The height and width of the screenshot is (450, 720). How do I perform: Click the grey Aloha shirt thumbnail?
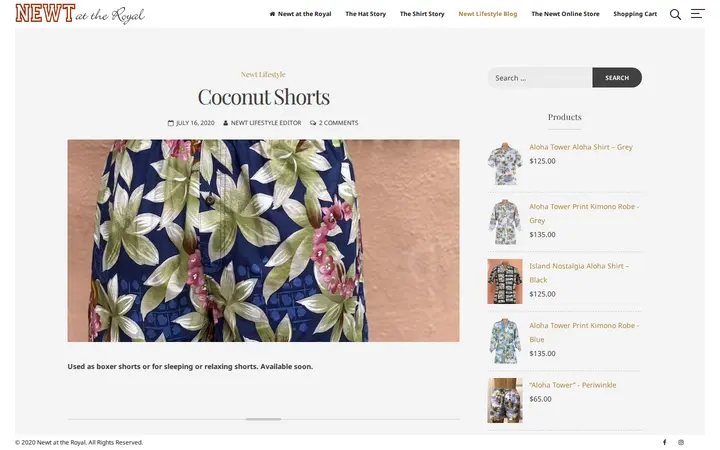(505, 163)
